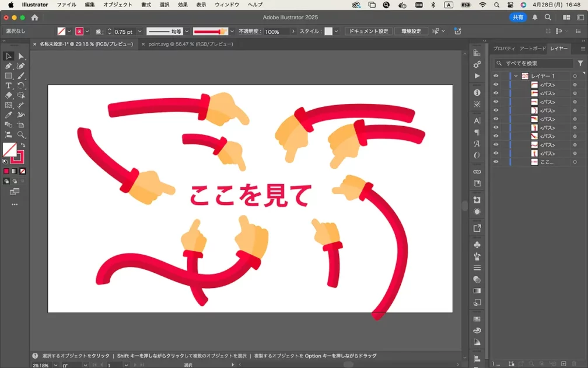The width and height of the screenshot is (588, 368).
Task: Hide レイヤー 1 using eye icon
Action: click(x=496, y=76)
